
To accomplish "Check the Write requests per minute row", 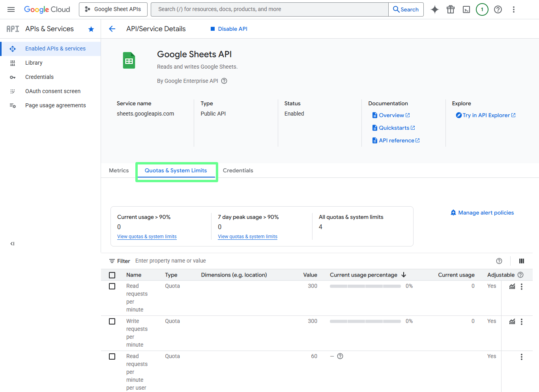I will point(112,321).
